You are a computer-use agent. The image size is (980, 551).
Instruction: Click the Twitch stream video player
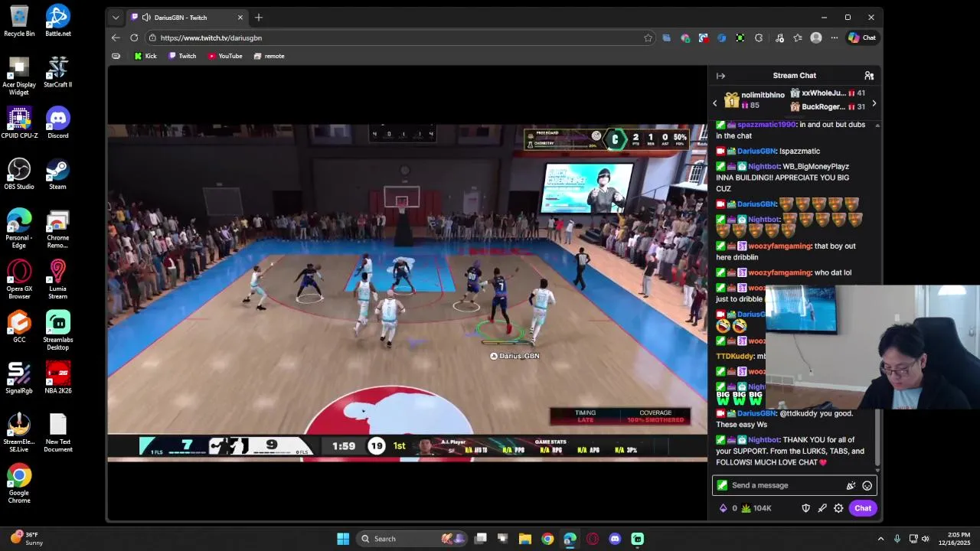click(407, 292)
